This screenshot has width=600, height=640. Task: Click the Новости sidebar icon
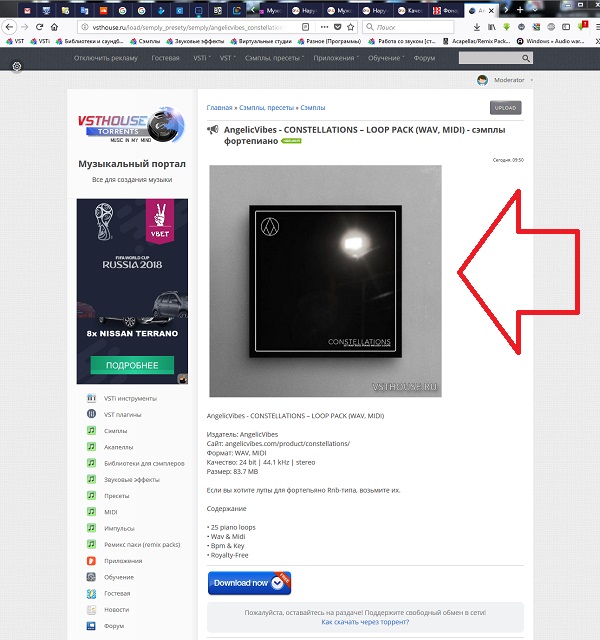click(91, 609)
